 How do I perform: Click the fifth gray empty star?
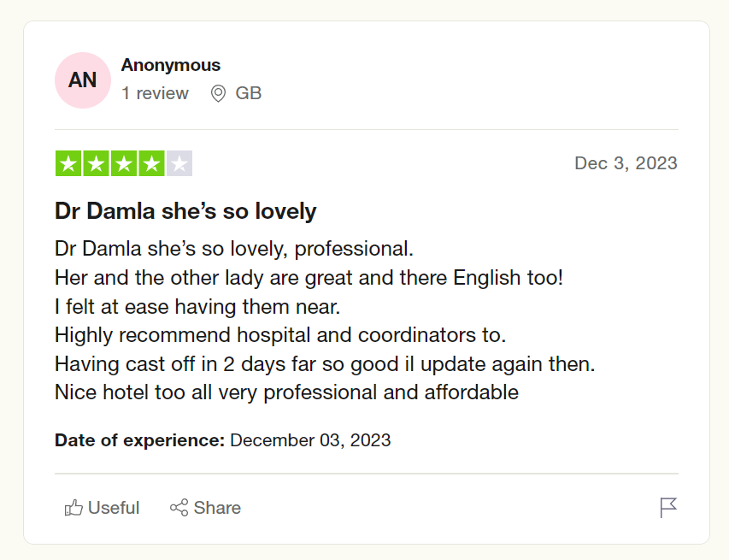pyautogui.click(x=179, y=163)
